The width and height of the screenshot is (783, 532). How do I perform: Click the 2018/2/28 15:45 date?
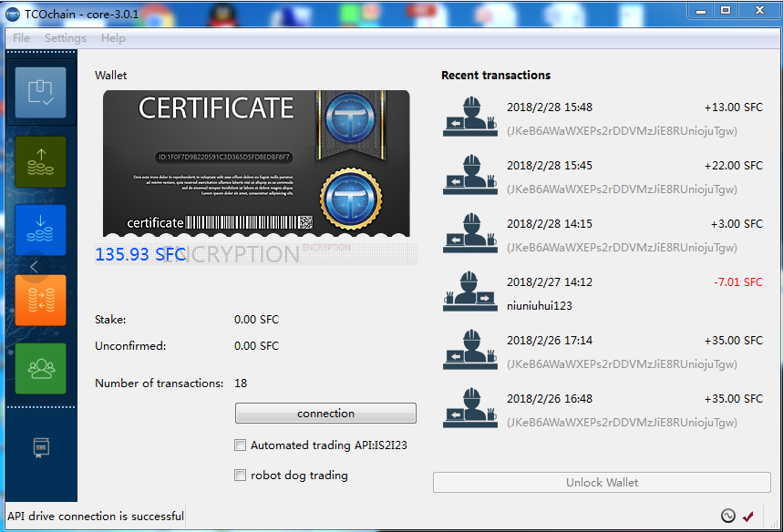tap(550, 166)
